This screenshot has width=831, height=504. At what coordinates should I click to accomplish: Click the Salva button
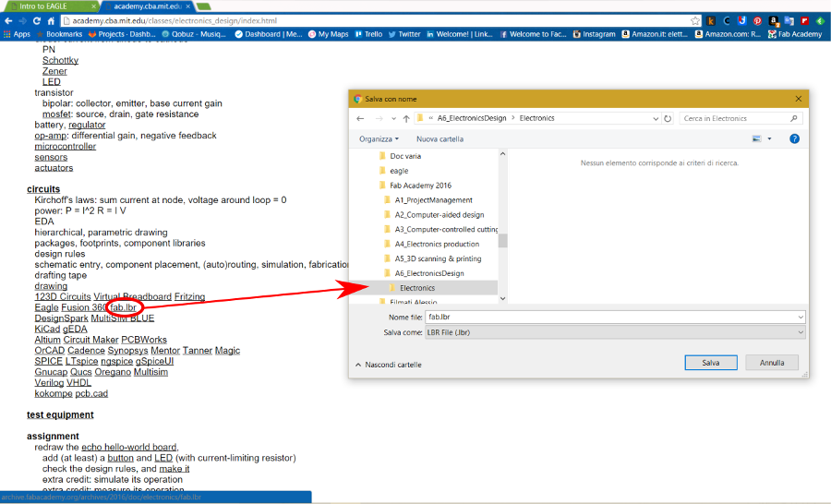click(x=711, y=363)
